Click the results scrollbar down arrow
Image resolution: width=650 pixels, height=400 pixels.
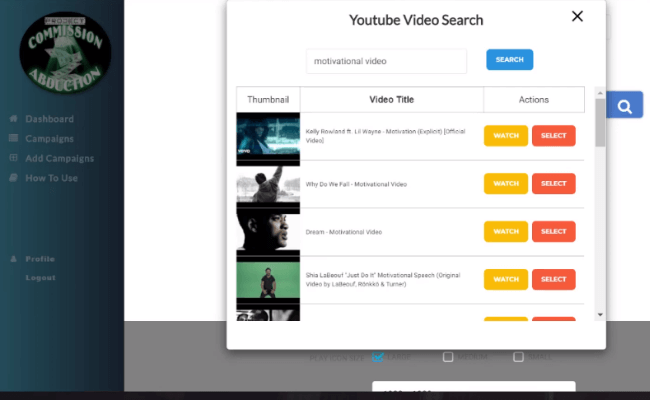tap(600, 315)
